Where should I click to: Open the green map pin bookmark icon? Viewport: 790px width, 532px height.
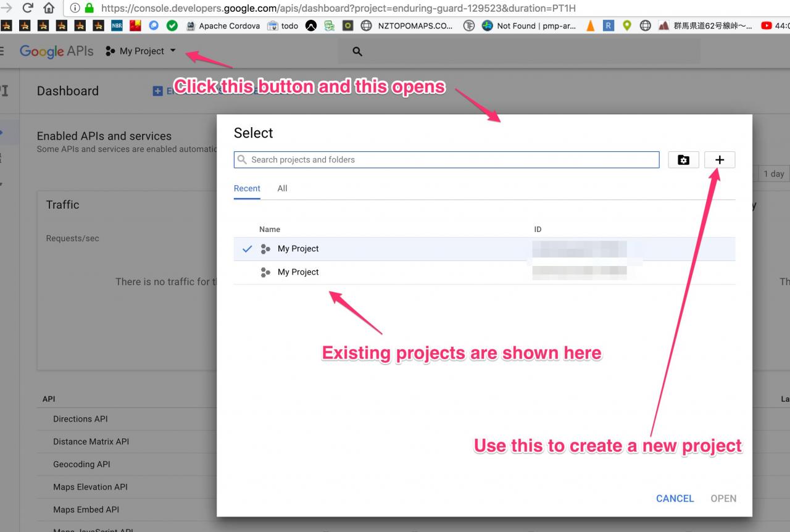click(627, 26)
